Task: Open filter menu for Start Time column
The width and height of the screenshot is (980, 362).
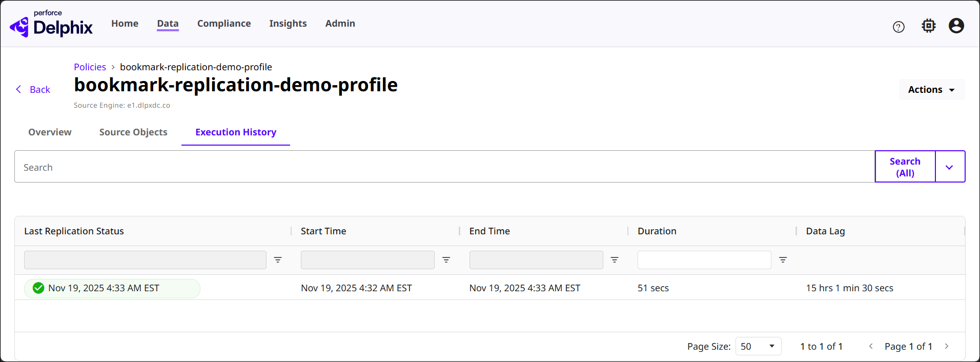Action: coord(446,260)
